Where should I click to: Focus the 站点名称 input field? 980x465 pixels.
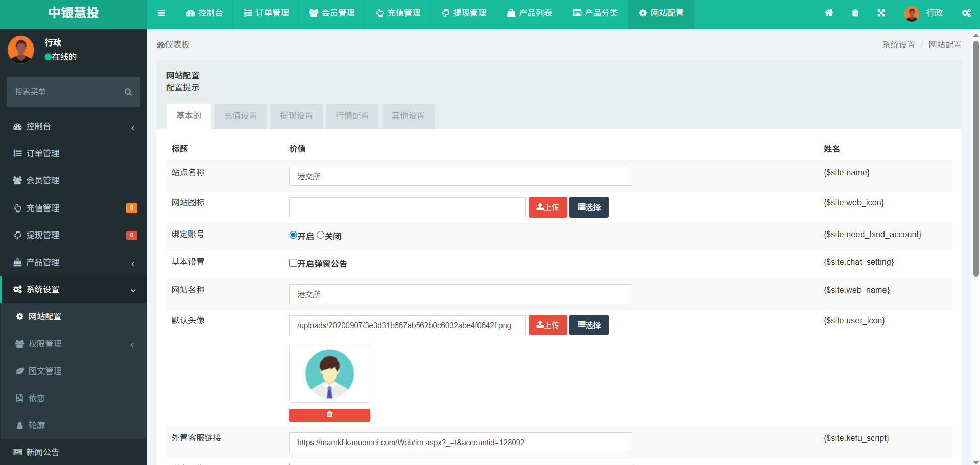click(461, 176)
